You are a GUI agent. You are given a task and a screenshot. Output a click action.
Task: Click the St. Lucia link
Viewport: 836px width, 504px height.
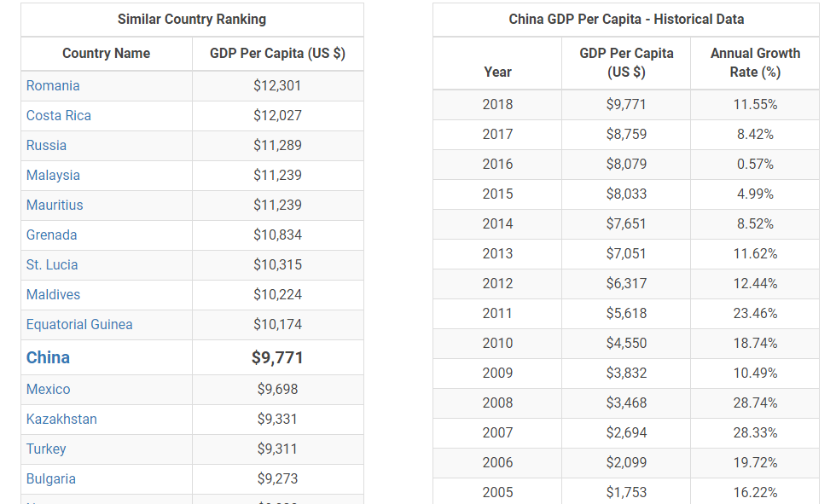coord(52,264)
